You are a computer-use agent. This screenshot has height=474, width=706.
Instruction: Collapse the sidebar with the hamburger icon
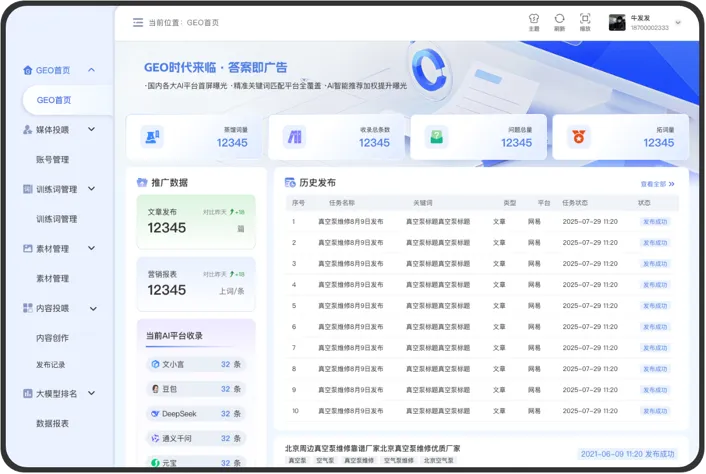pos(138,23)
